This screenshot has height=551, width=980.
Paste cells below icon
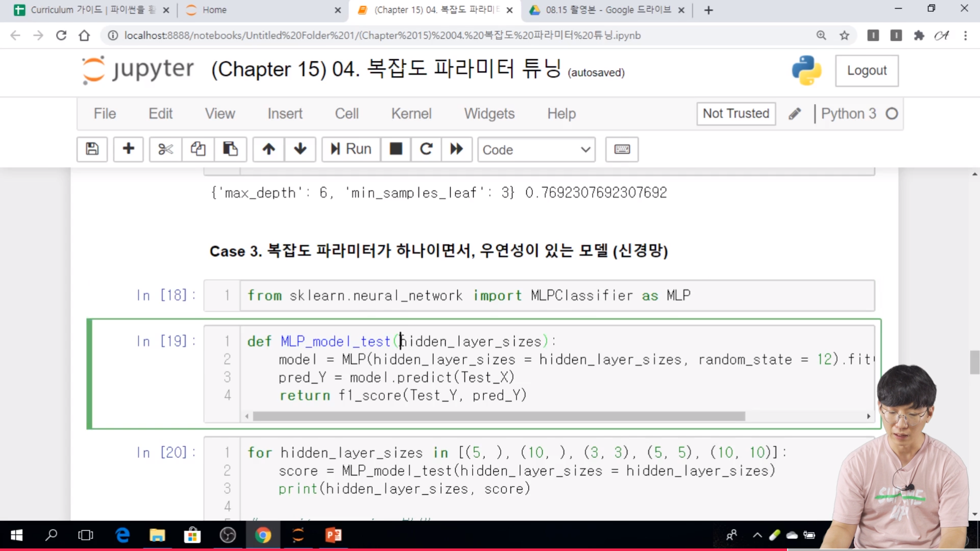pyautogui.click(x=230, y=149)
